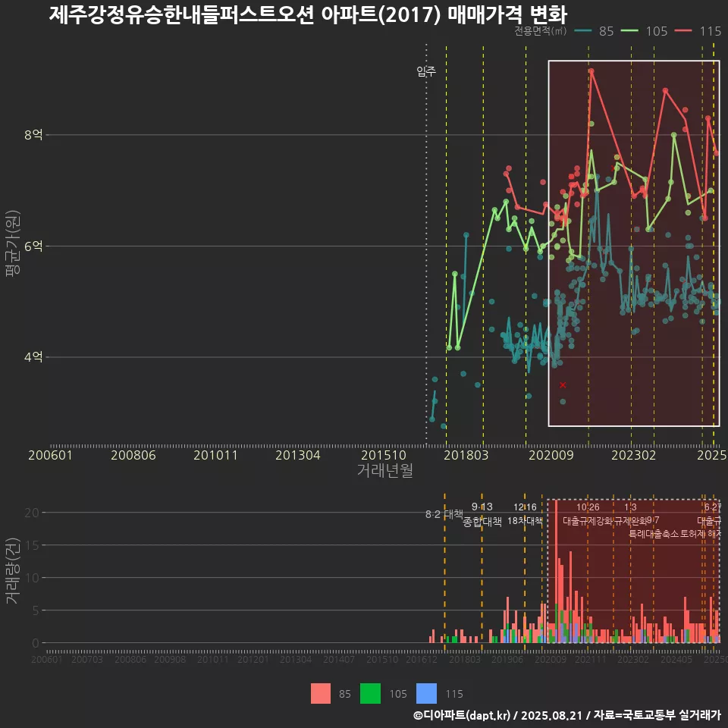Click the 201304 label on the price chart axis
Viewport: 728px width, 728px height.
click(298, 455)
